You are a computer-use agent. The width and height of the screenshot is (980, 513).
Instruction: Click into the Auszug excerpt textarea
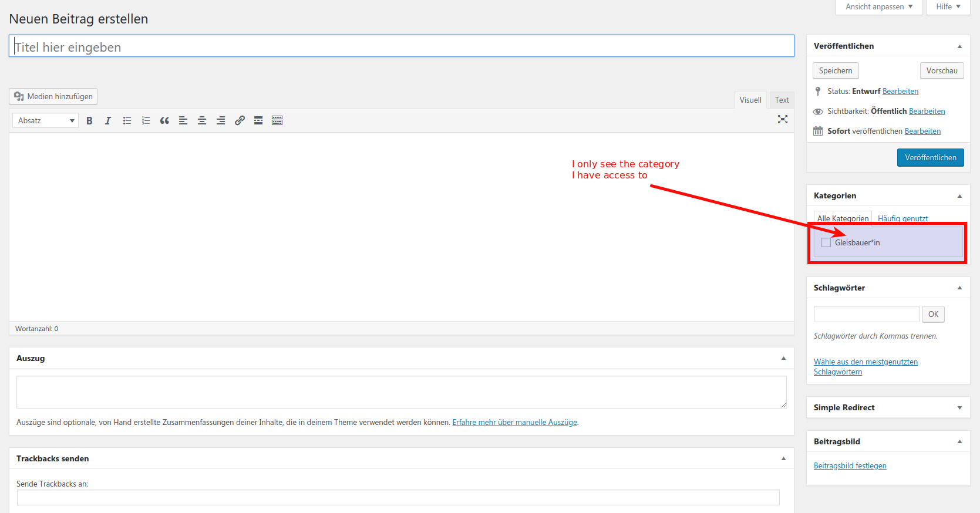[402, 392]
